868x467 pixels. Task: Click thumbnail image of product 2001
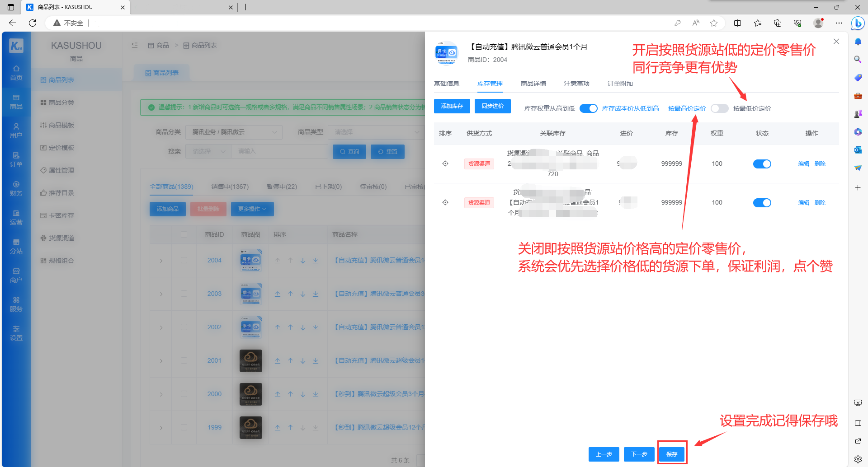[x=251, y=360]
